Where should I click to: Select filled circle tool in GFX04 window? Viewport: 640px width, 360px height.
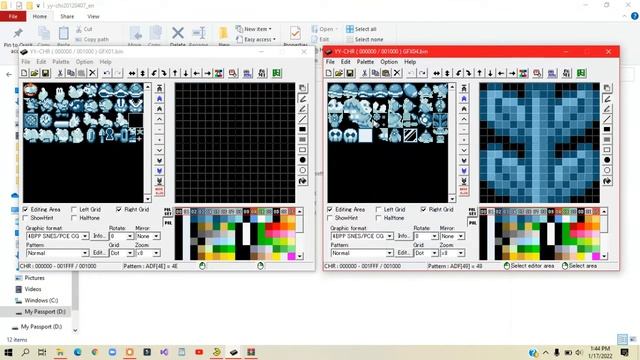pyautogui.click(x=607, y=160)
